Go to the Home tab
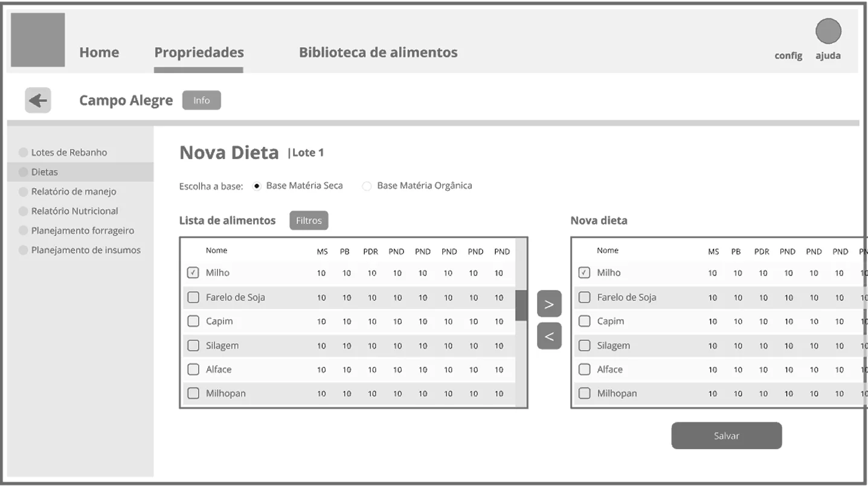868x486 pixels. click(99, 53)
